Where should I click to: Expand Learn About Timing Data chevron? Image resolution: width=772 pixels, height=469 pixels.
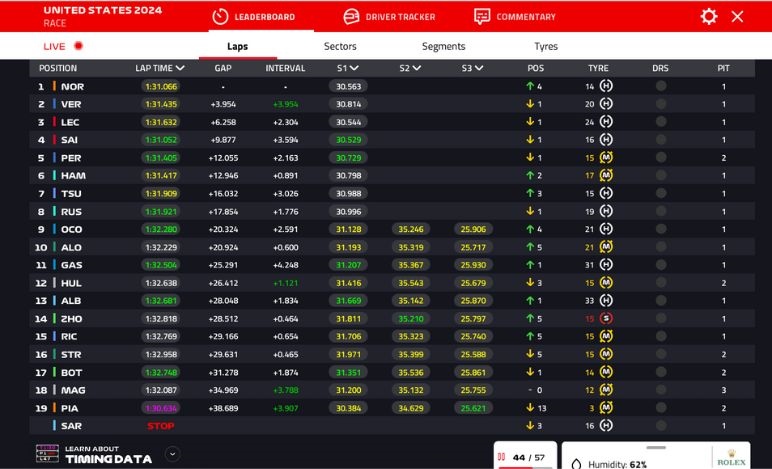coord(172,454)
